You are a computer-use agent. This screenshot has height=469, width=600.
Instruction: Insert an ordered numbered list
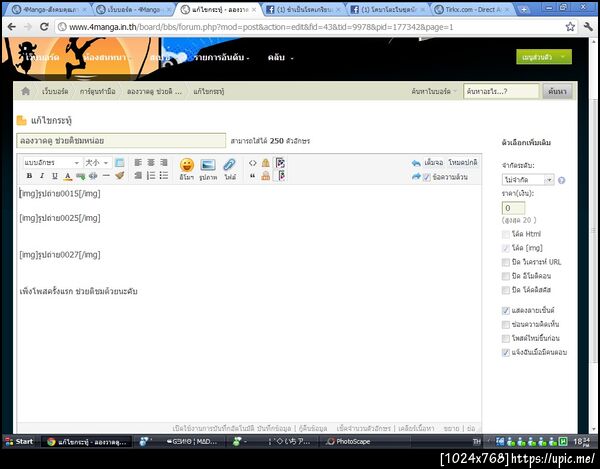[x=151, y=176]
